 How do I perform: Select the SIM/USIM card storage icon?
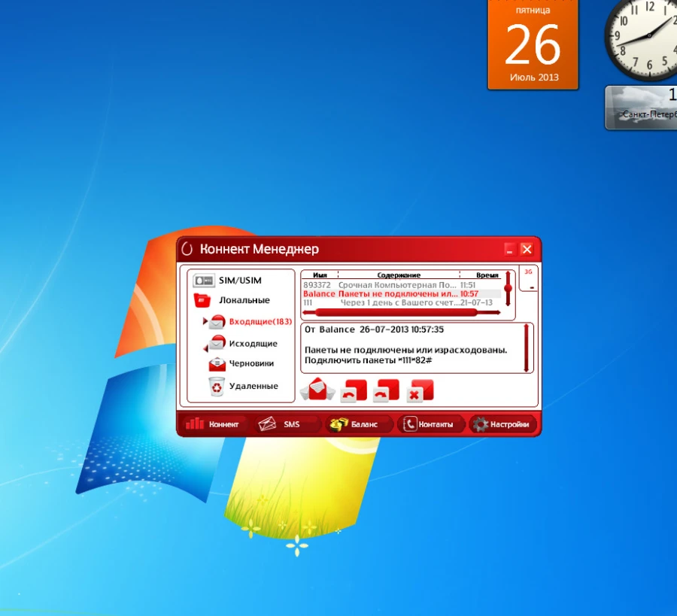click(x=203, y=281)
